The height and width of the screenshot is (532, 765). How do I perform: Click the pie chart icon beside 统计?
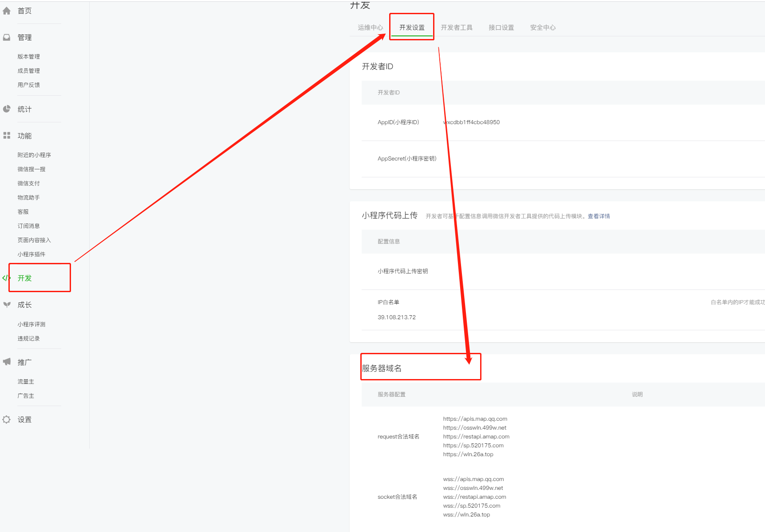7,109
